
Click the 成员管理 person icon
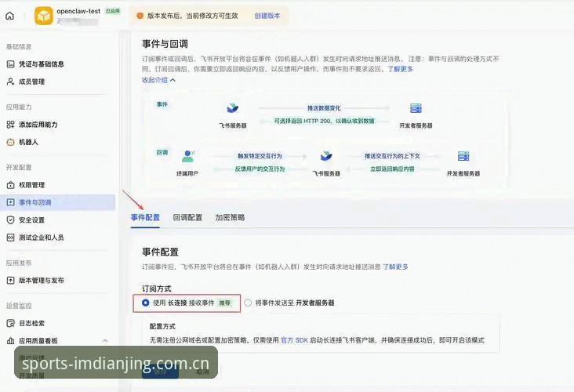tap(11, 82)
